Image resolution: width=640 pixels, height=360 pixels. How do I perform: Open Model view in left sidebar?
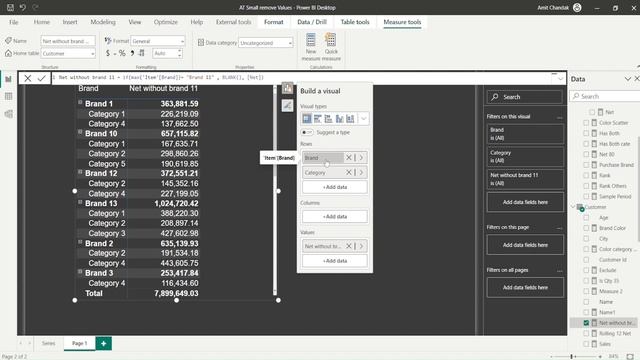pos(8,114)
